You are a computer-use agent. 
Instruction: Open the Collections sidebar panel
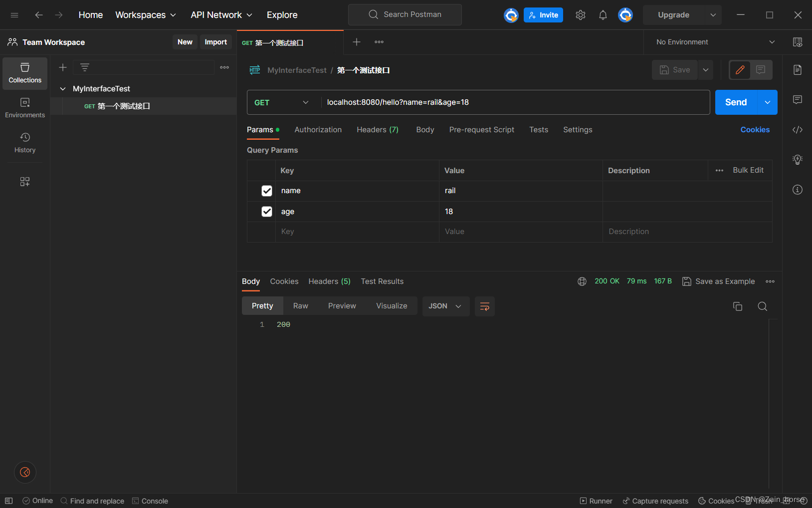(25, 73)
